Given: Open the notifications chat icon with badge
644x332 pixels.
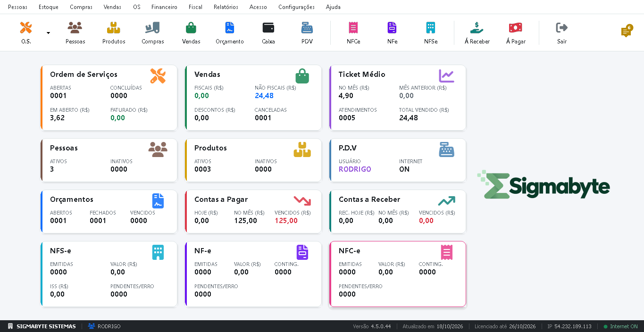Looking at the screenshot, I should (627, 31).
